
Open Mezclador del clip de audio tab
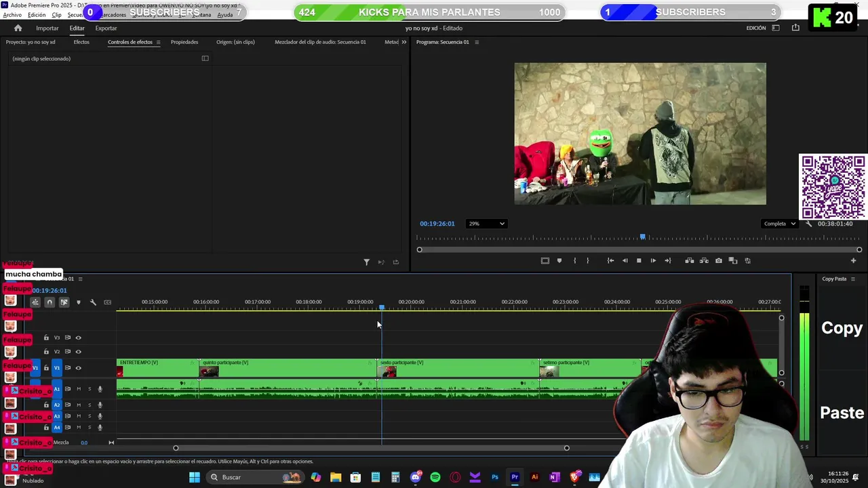(320, 42)
